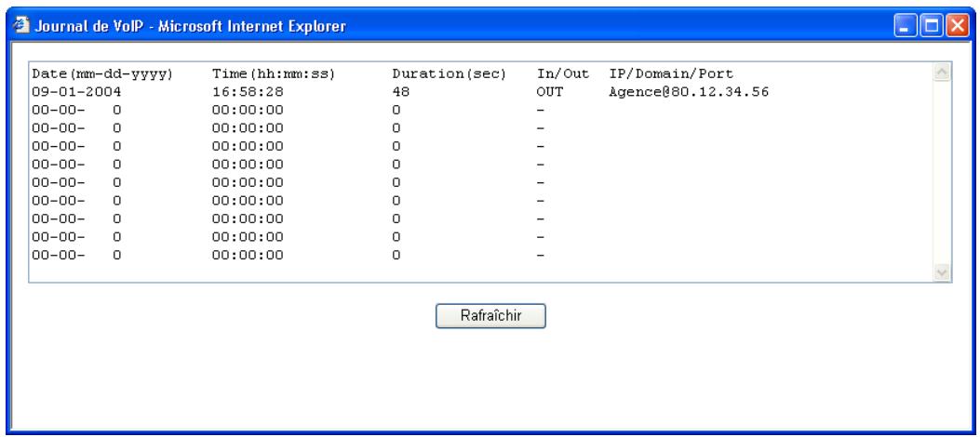The width and height of the screenshot is (980, 437).
Task: Click the scrollbar up arrow in log
Action: (x=942, y=73)
